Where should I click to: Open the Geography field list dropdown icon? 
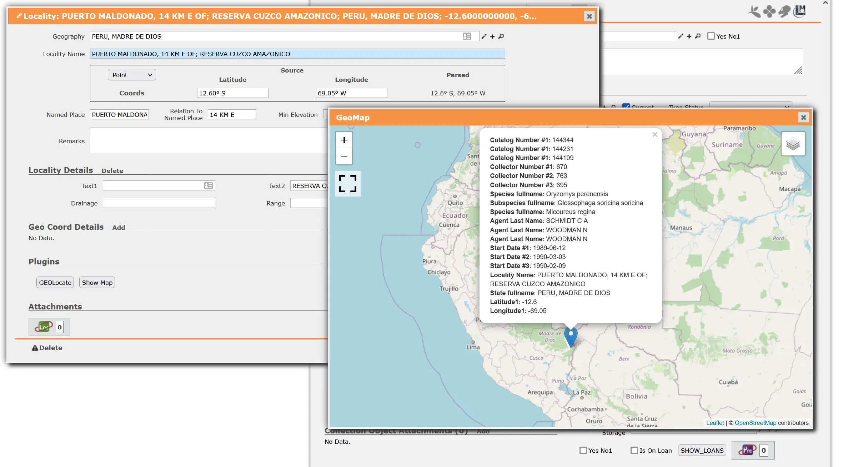click(467, 36)
